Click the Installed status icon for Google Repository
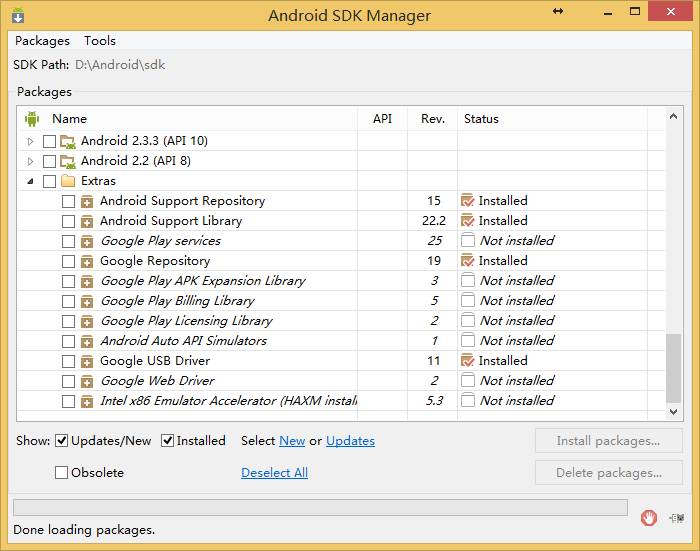This screenshot has height=551, width=700. click(467, 260)
